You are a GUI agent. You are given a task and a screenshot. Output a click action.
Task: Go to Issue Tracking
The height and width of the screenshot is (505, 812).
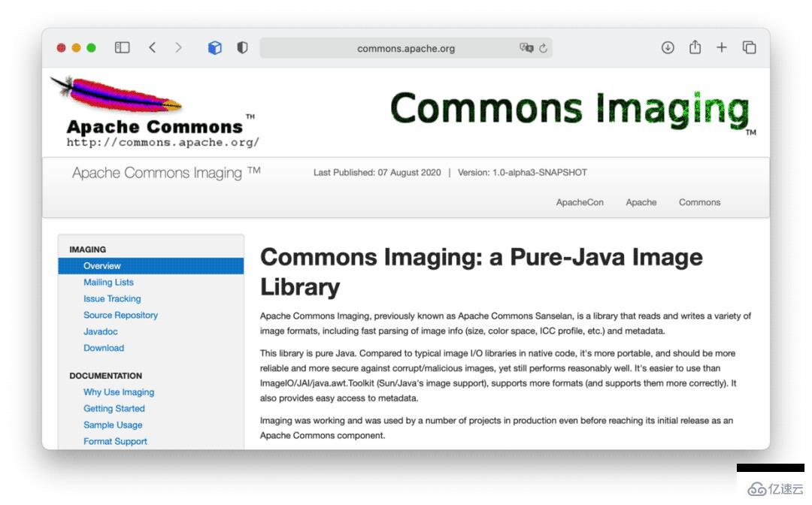coord(112,298)
